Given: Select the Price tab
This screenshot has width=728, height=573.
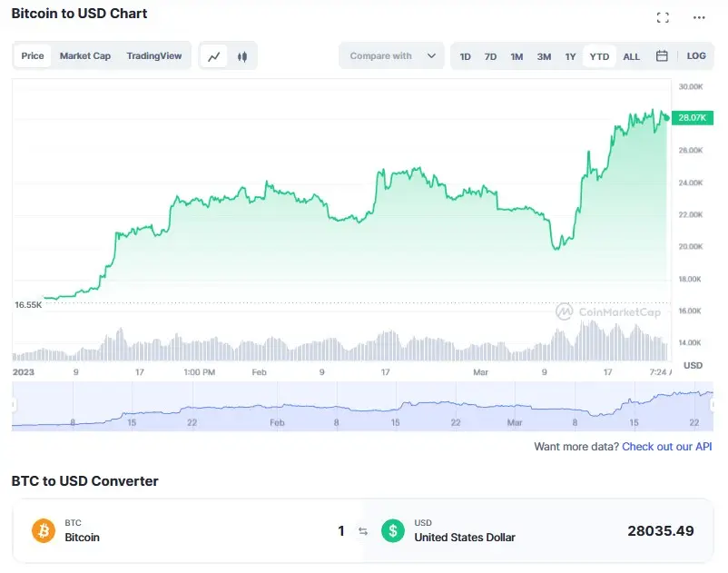Looking at the screenshot, I should 33,55.
